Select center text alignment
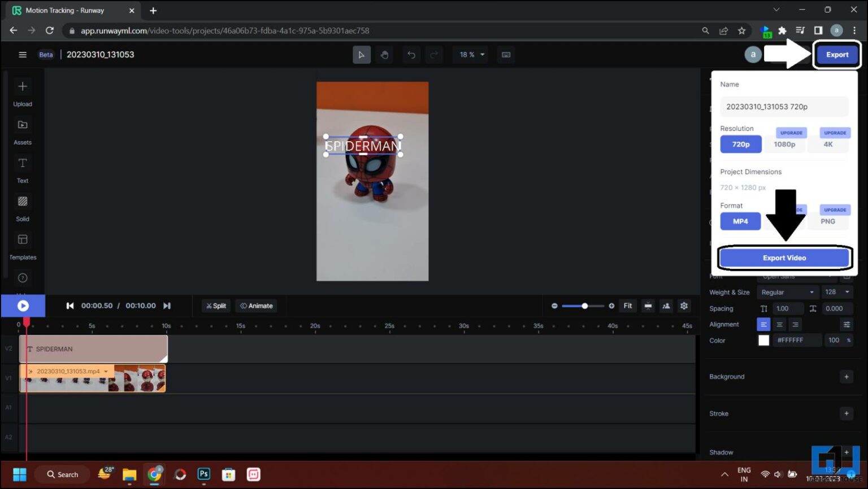868x489 pixels. point(779,324)
